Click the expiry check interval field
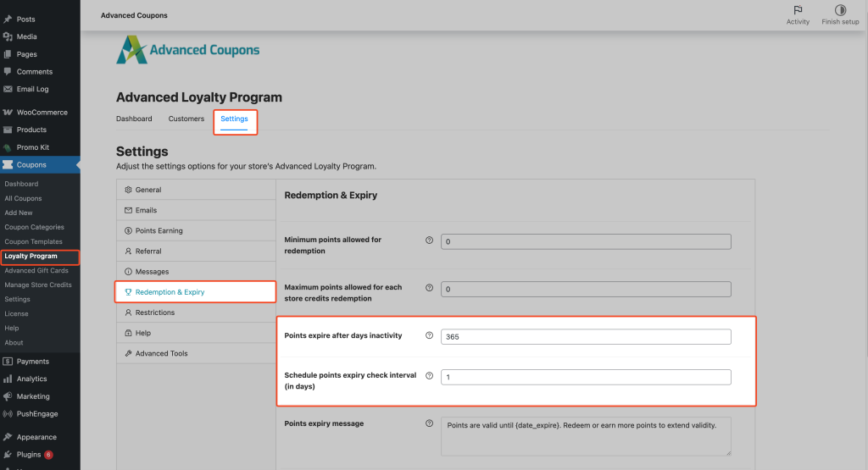Image resolution: width=868 pixels, height=470 pixels. pyautogui.click(x=586, y=377)
